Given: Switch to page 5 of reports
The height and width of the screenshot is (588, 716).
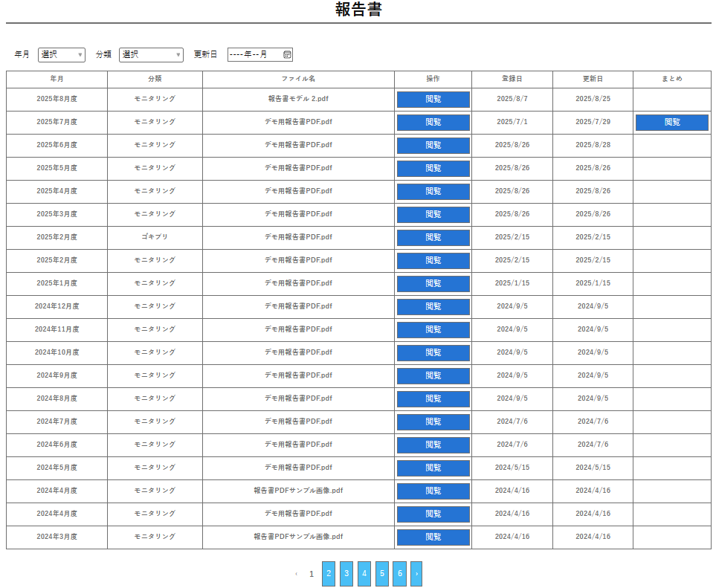Looking at the screenshot, I should (x=382, y=574).
